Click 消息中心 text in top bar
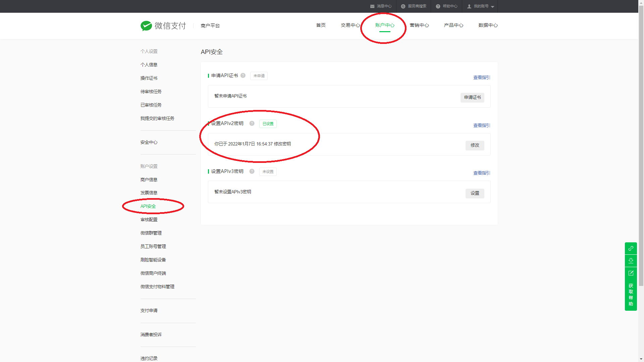The width and height of the screenshot is (644, 362). [x=384, y=6]
